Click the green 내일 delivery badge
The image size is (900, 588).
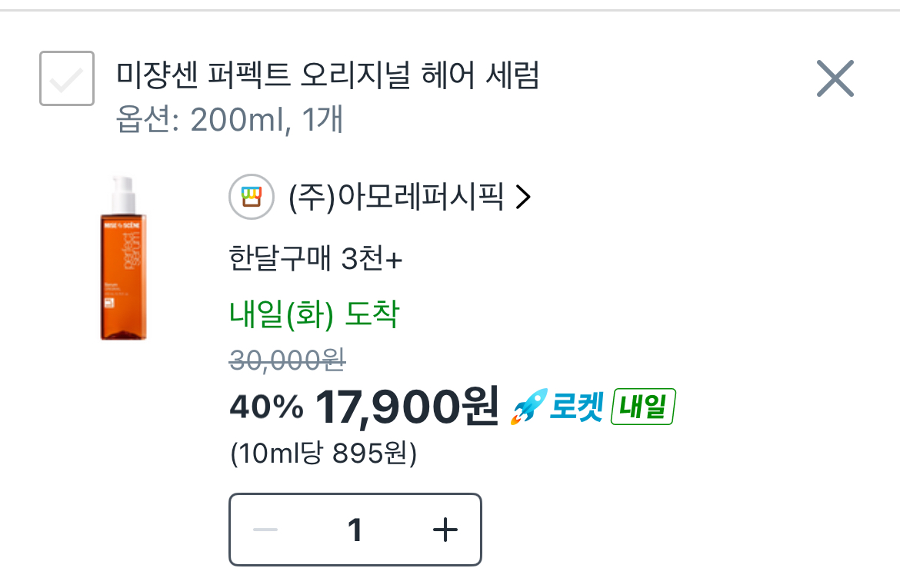642,407
